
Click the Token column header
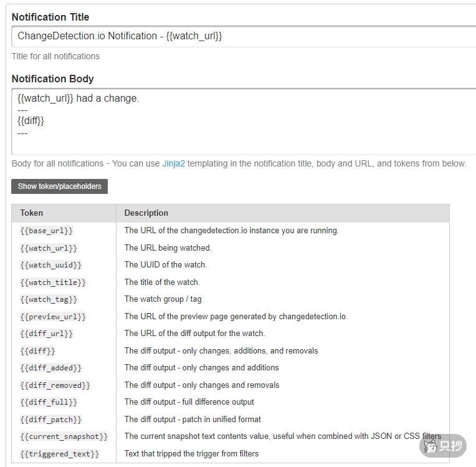pyautogui.click(x=32, y=213)
